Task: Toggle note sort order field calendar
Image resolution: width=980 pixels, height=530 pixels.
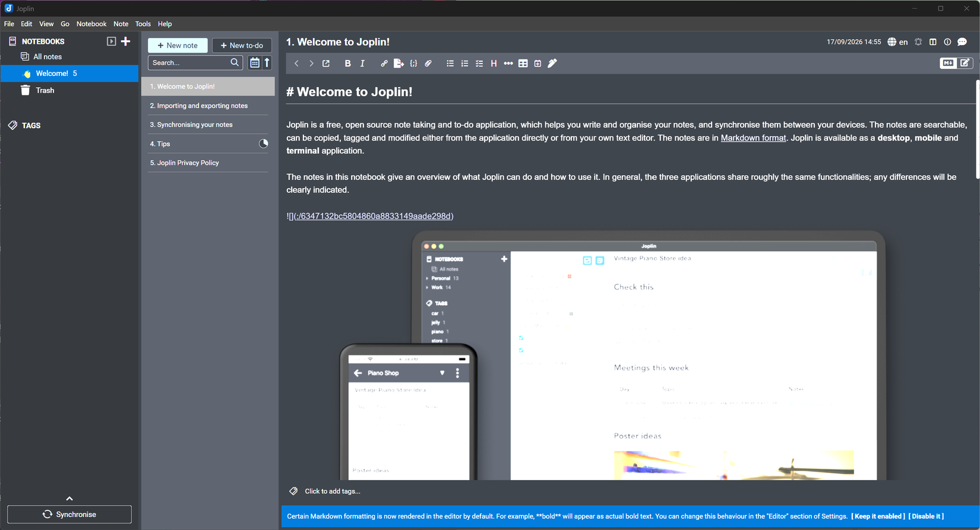Action: (254, 62)
